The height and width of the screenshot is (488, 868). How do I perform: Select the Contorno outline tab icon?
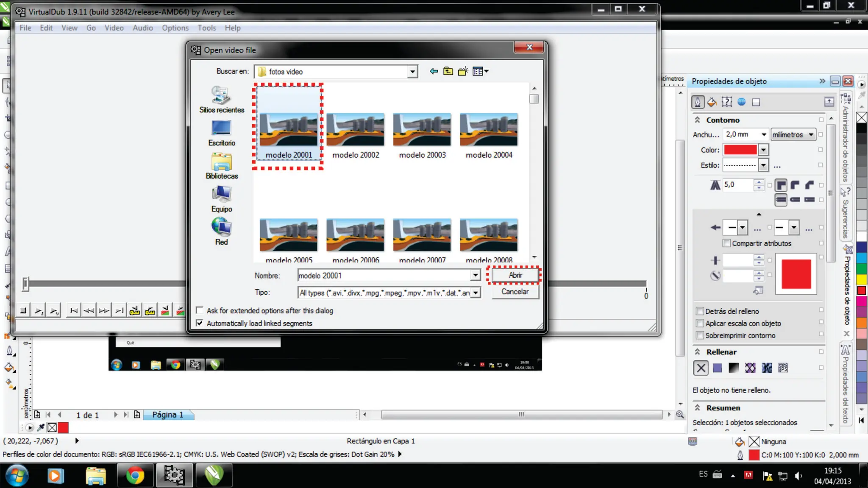click(698, 102)
